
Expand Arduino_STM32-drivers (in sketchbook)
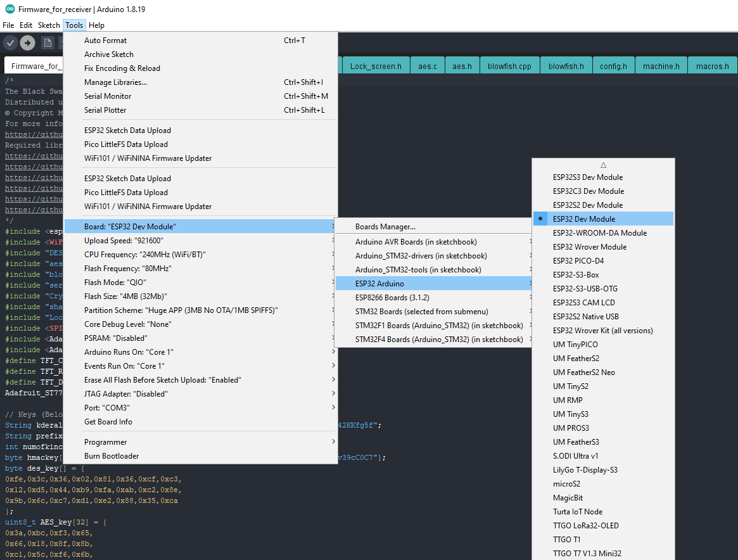click(x=433, y=255)
